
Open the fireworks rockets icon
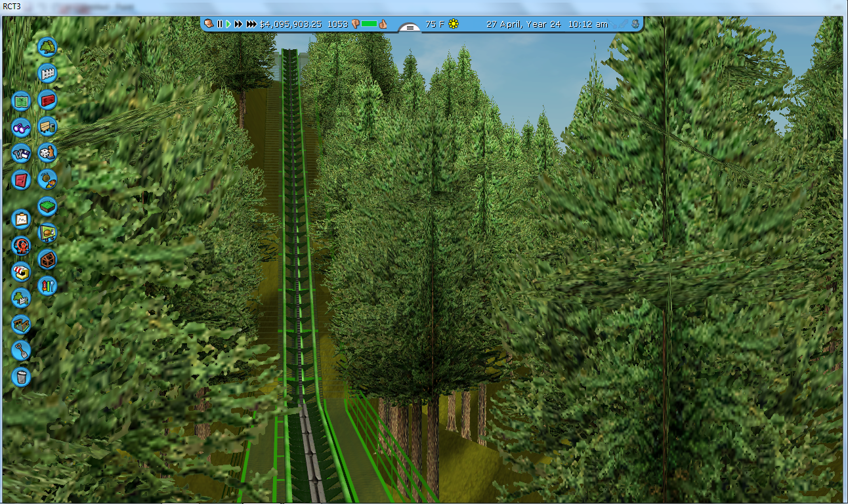click(x=47, y=285)
